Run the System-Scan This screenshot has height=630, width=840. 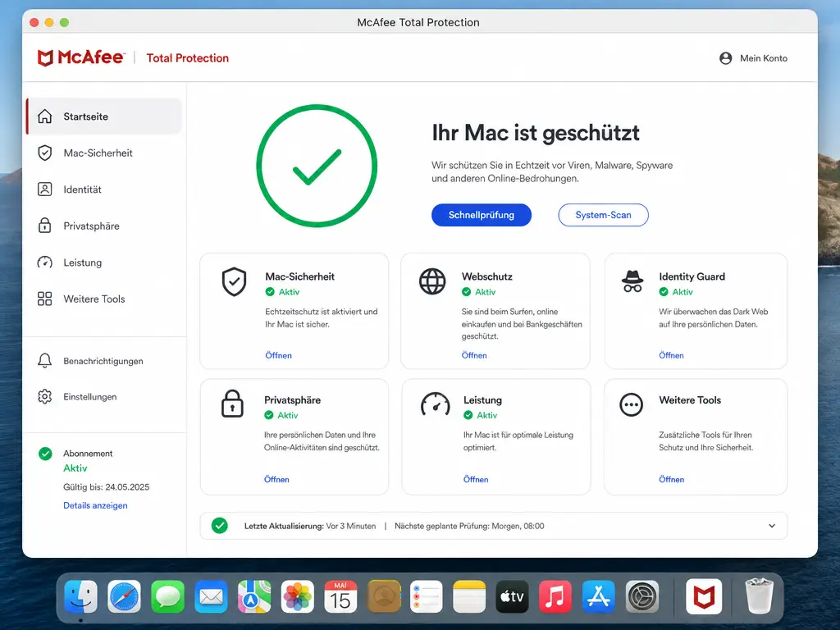pyautogui.click(x=603, y=215)
